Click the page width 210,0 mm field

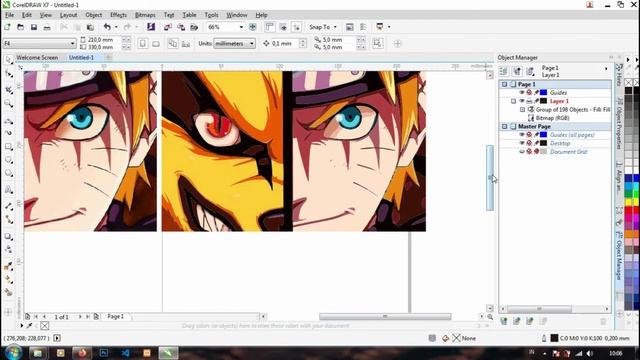click(x=104, y=40)
